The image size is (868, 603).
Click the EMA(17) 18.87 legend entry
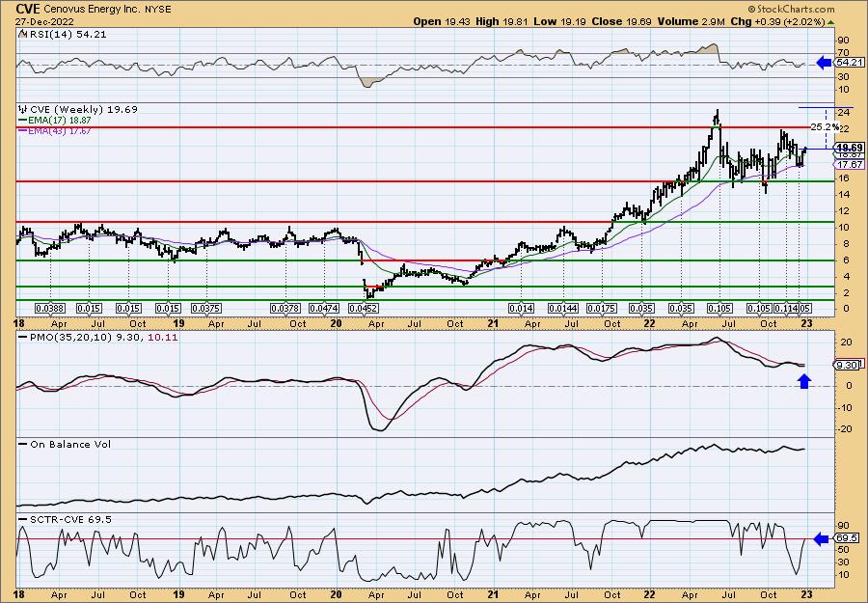tap(54, 121)
